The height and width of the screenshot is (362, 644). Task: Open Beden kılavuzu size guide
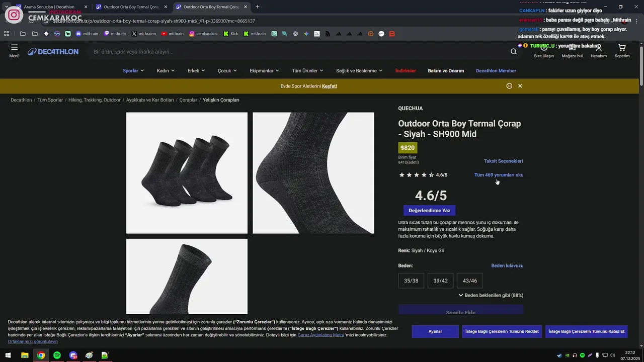[507, 265]
